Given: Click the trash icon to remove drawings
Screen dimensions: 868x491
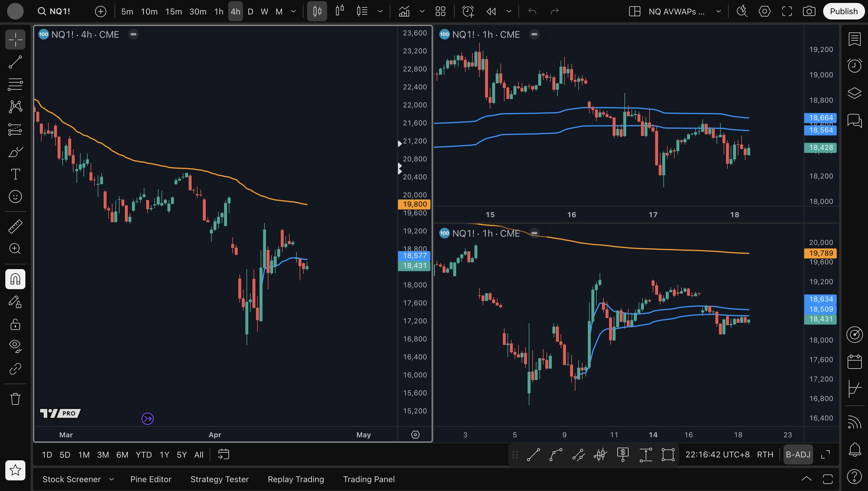Looking at the screenshot, I should coord(15,399).
